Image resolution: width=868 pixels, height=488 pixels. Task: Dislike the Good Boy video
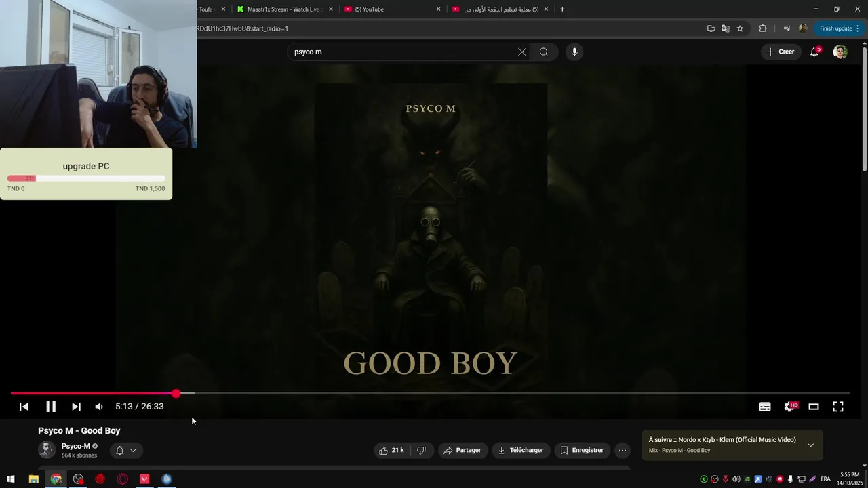(421, 450)
